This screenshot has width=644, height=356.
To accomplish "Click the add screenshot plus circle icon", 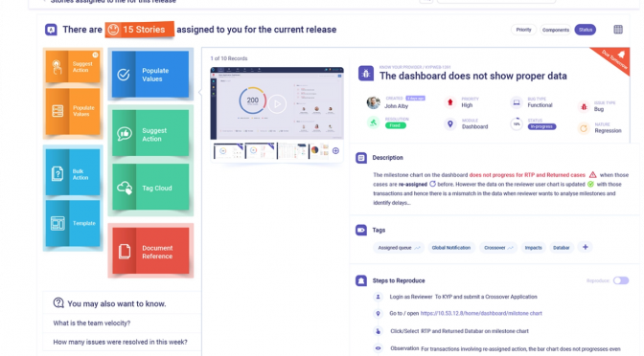I will coord(335,151).
